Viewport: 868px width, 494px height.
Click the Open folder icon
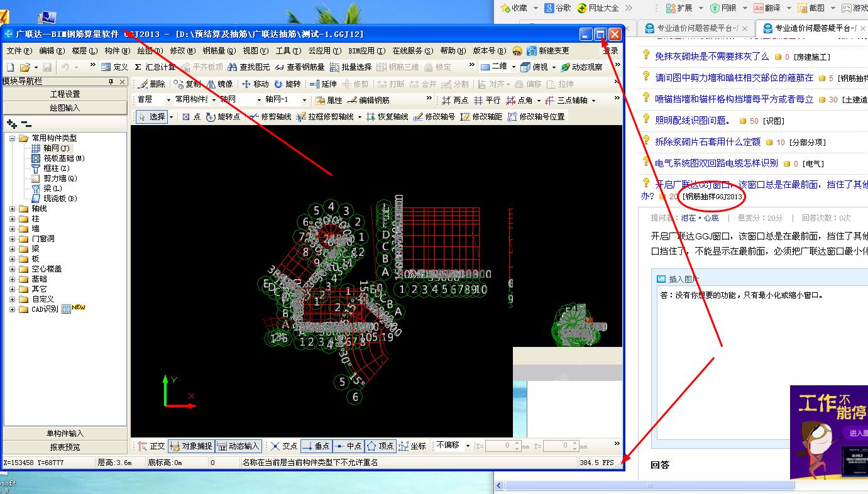tap(25, 67)
